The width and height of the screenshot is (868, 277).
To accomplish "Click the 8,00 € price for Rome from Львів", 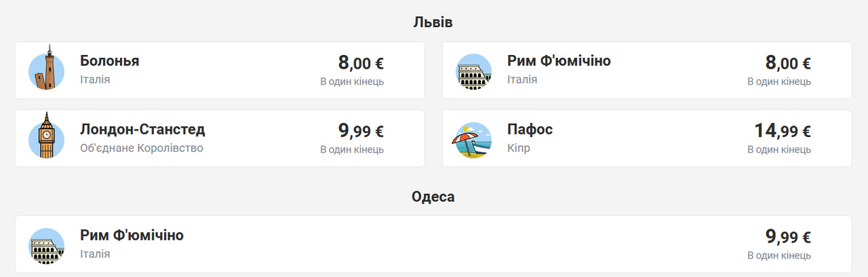I will pyautogui.click(x=788, y=63).
